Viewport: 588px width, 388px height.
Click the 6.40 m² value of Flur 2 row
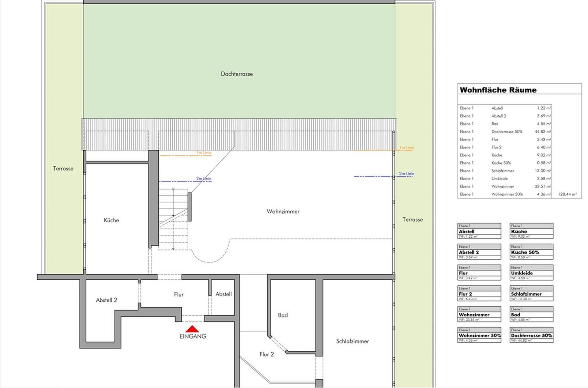click(x=544, y=147)
